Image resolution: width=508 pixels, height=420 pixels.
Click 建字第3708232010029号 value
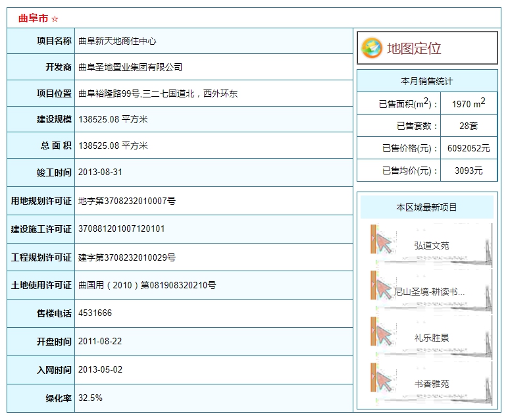(127, 257)
